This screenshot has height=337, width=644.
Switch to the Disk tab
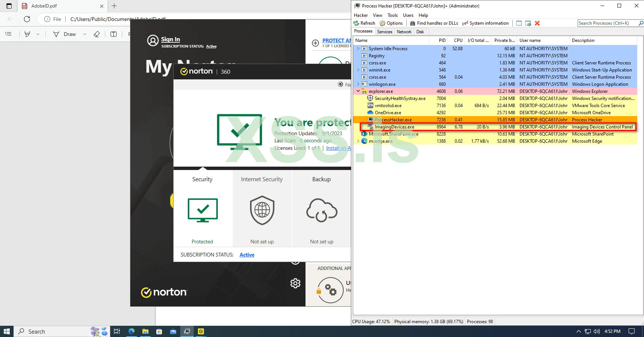click(x=420, y=32)
